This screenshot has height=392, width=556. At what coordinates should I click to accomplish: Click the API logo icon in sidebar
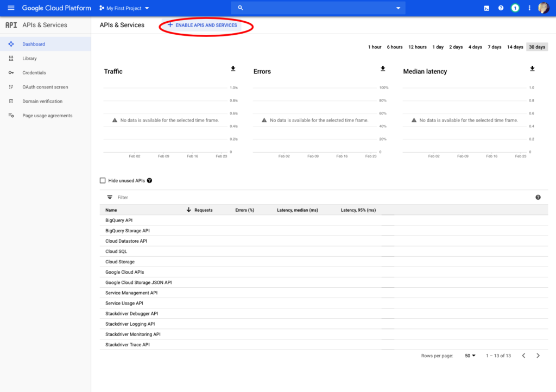tap(11, 25)
